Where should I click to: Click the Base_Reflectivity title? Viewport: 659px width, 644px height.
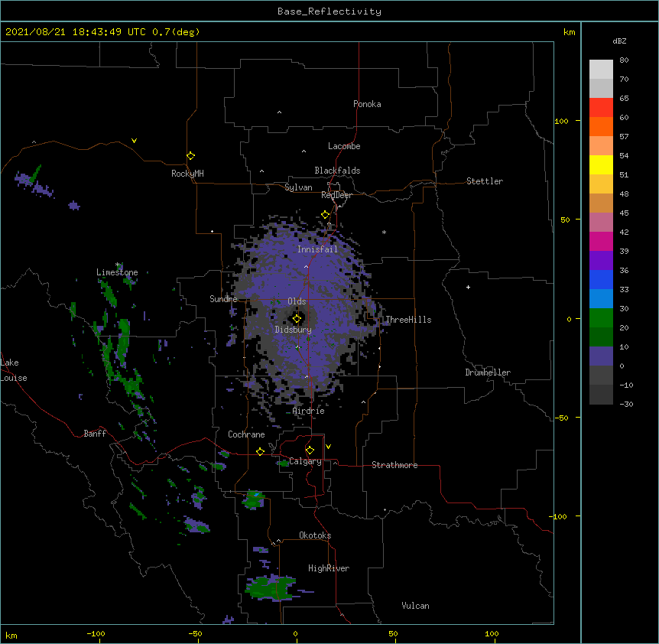pyautogui.click(x=329, y=11)
